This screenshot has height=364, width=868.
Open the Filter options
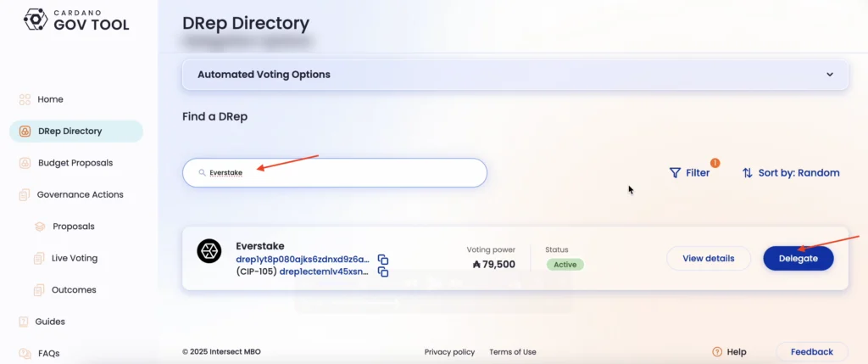690,173
